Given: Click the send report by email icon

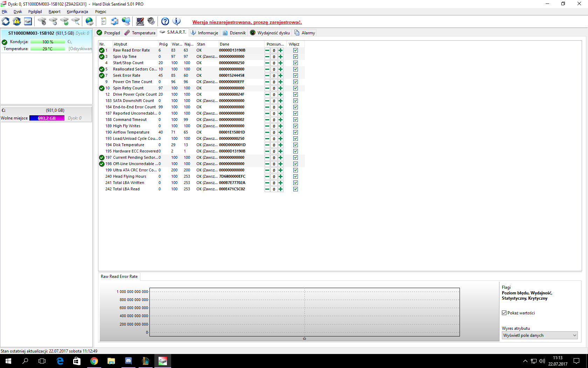Looking at the screenshot, I should pyautogui.click(x=115, y=21).
